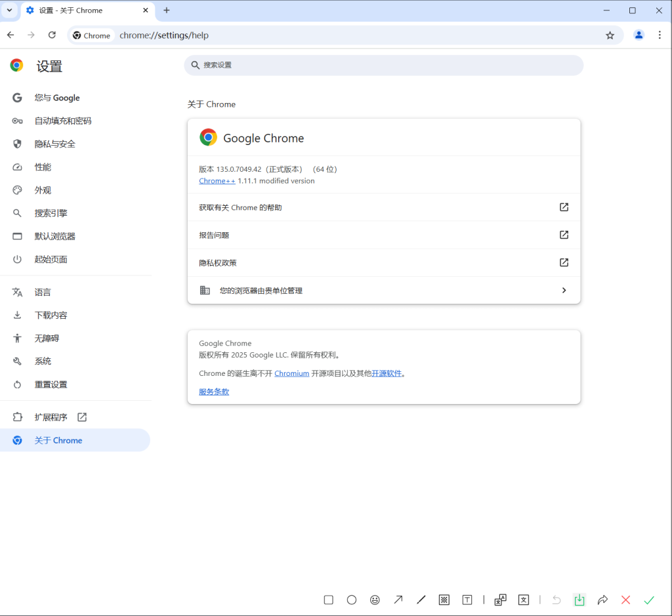This screenshot has height=616, width=672.
Task: Select 关于 Chrome in sidebar
Action: [x=75, y=440]
